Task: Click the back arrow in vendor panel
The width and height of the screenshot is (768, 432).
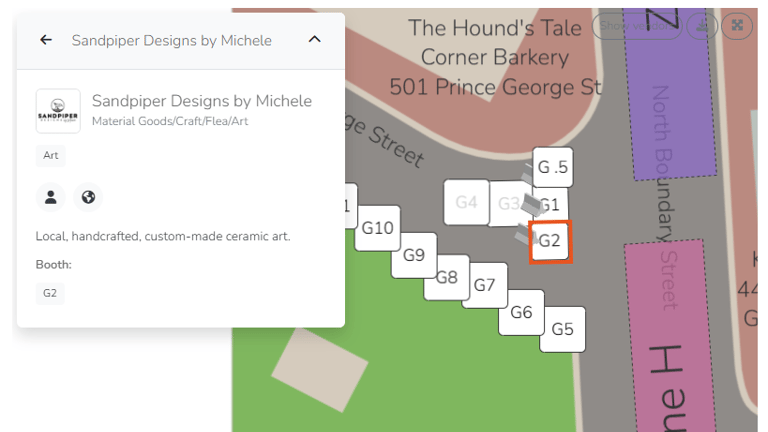Action: (x=46, y=40)
